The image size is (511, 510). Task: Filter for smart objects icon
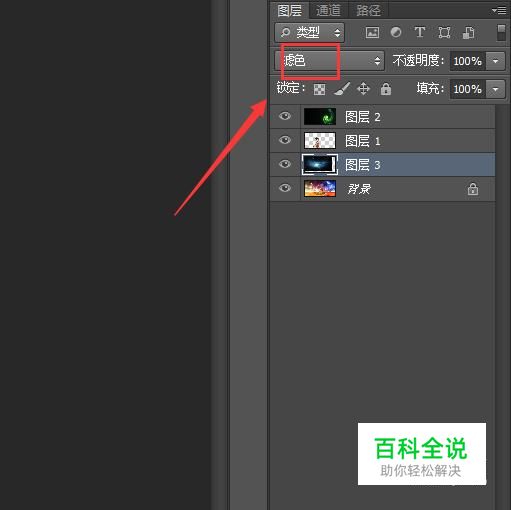[468, 33]
